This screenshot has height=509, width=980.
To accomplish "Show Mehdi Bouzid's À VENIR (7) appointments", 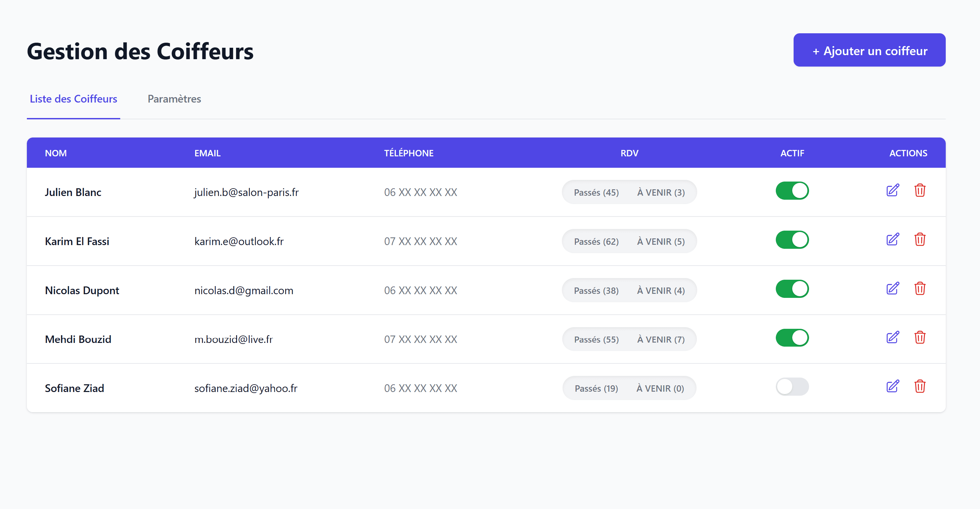I will pos(661,340).
